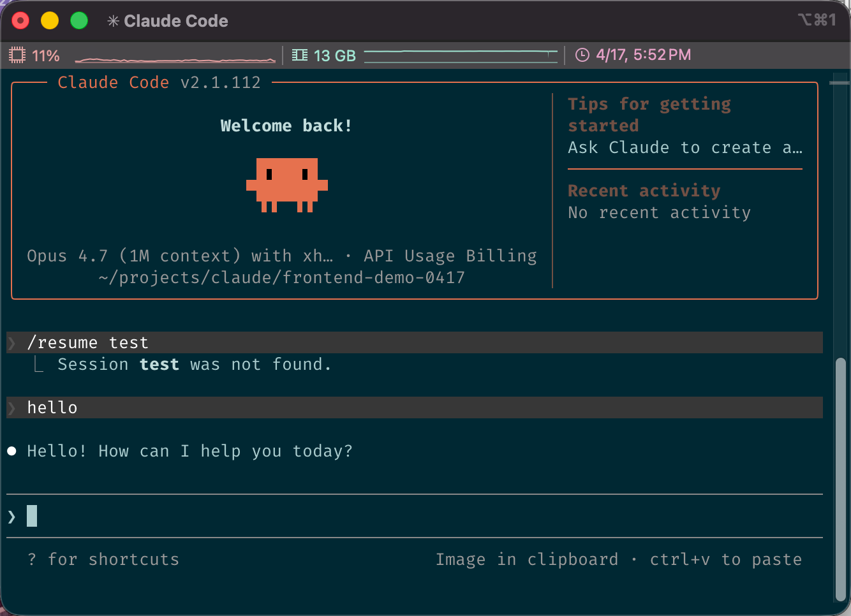
Task: Click 'Session test was not found.' message
Action: click(195, 365)
